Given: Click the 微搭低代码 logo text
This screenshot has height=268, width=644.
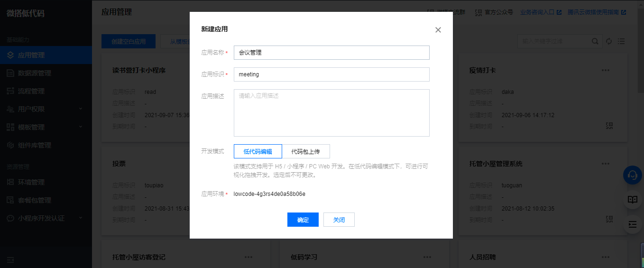Looking at the screenshot, I should click(x=26, y=13).
